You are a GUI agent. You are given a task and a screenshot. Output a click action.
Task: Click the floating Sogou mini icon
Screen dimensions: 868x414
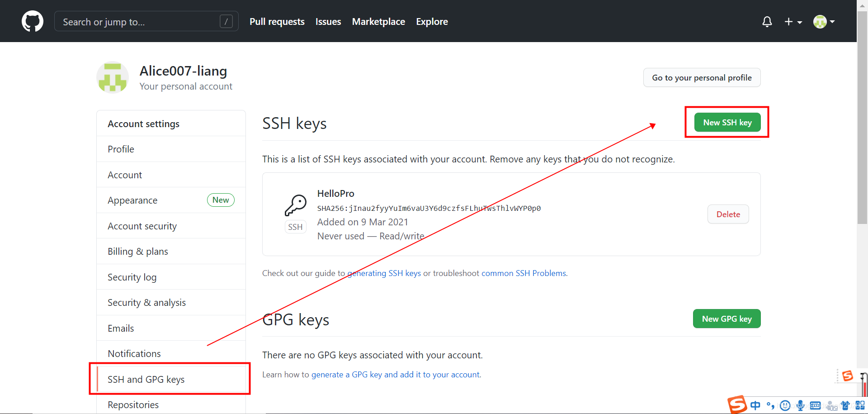point(847,376)
